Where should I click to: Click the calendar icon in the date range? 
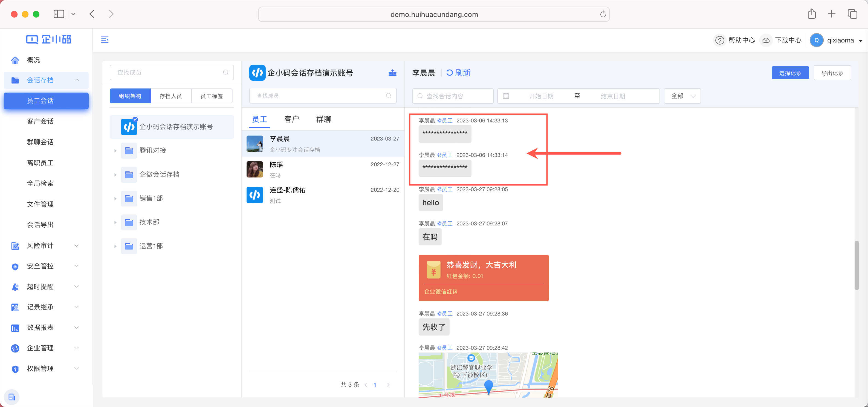pyautogui.click(x=506, y=96)
